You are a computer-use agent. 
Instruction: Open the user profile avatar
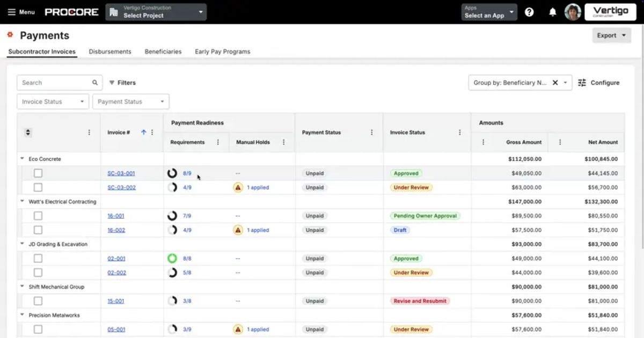pos(573,12)
